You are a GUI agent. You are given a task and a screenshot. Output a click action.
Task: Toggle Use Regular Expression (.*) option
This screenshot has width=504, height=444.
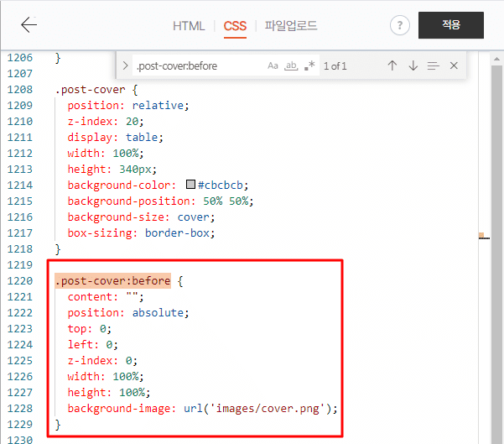tap(309, 66)
